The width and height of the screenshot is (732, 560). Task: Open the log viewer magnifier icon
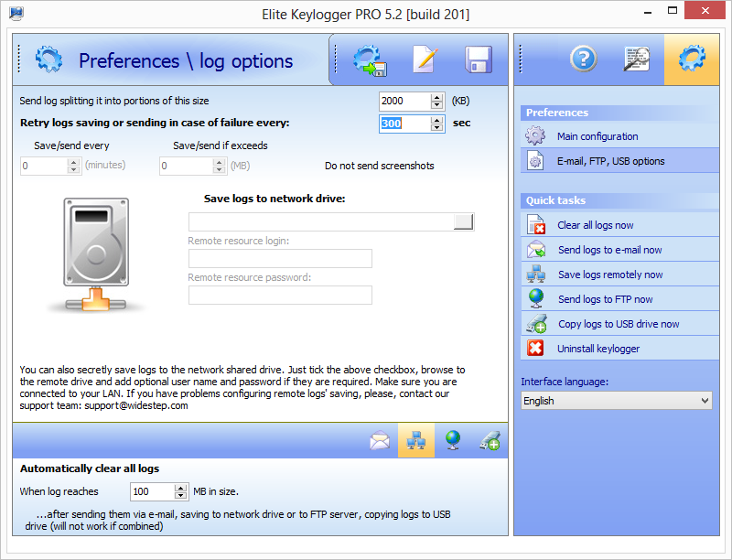tap(637, 59)
